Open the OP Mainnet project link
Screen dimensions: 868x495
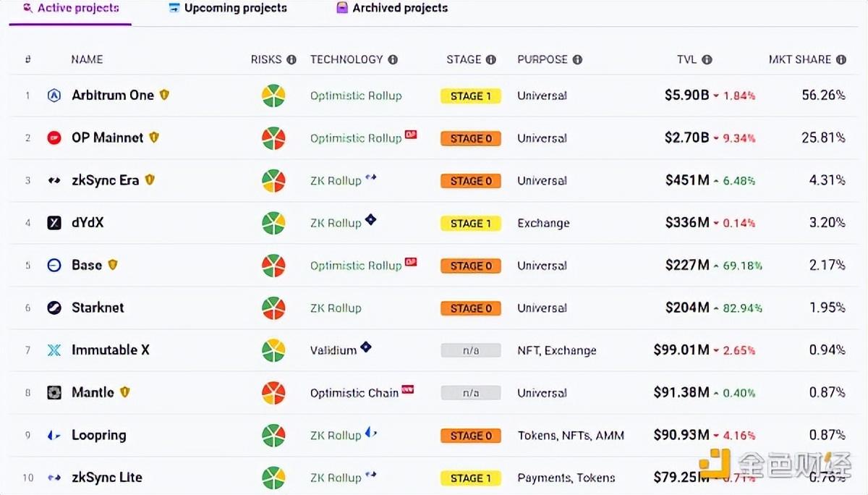[107, 137]
